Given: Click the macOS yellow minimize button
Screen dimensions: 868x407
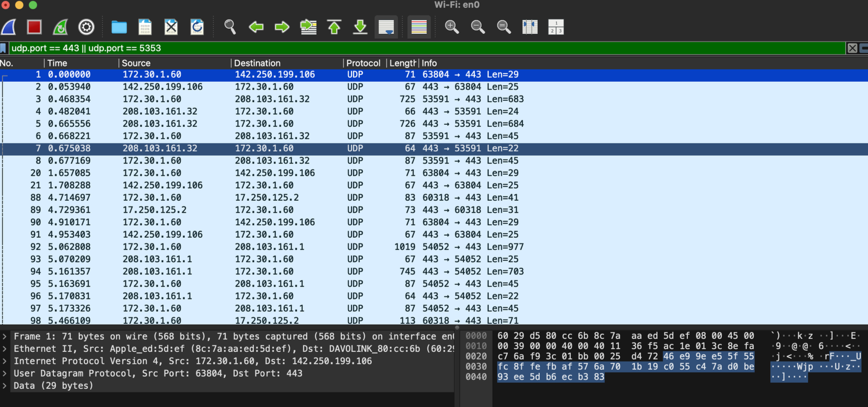Looking at the screenshot, I should coord(19,5).
